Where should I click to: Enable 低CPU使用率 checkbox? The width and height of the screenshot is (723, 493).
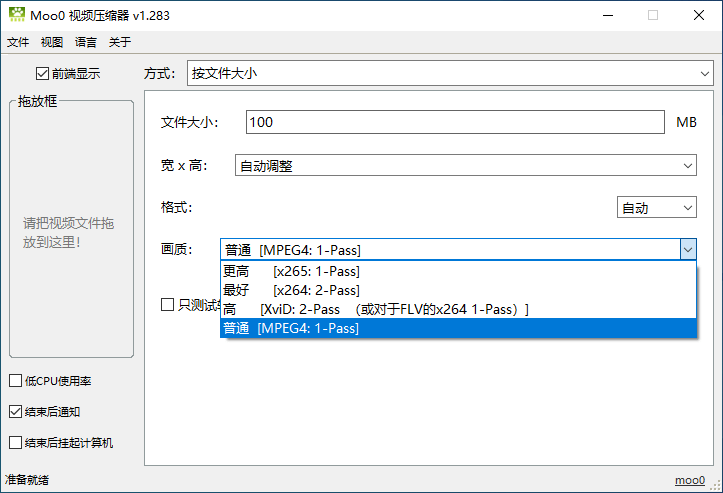coord(16,380)
